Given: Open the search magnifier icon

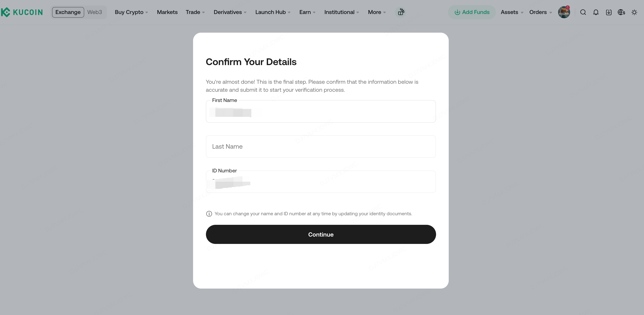Looking at the screenshot, I should tap(583, 12).
